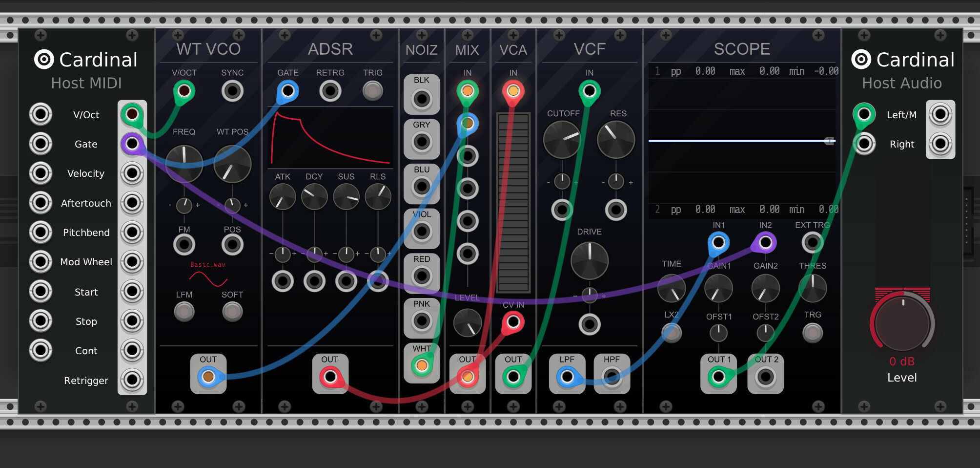Screen dimensions: 980x468
Task: Click the SCOPE THRES knob
Action: 813,288
